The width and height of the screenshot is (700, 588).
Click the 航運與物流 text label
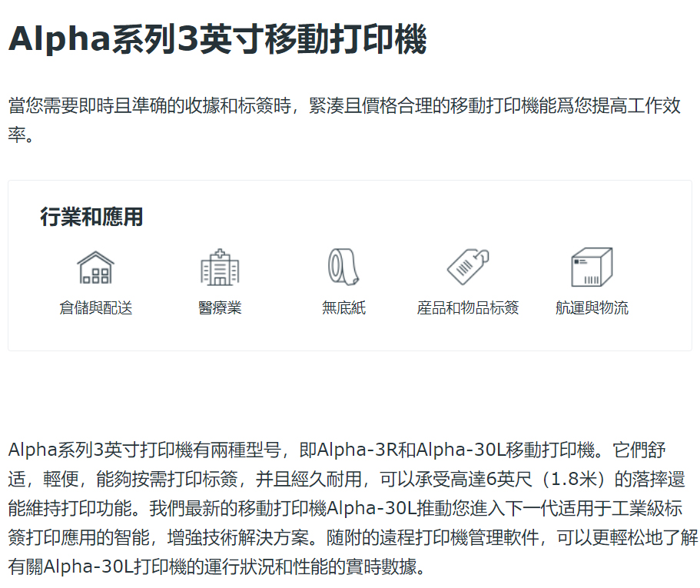(x=592, y=308)
